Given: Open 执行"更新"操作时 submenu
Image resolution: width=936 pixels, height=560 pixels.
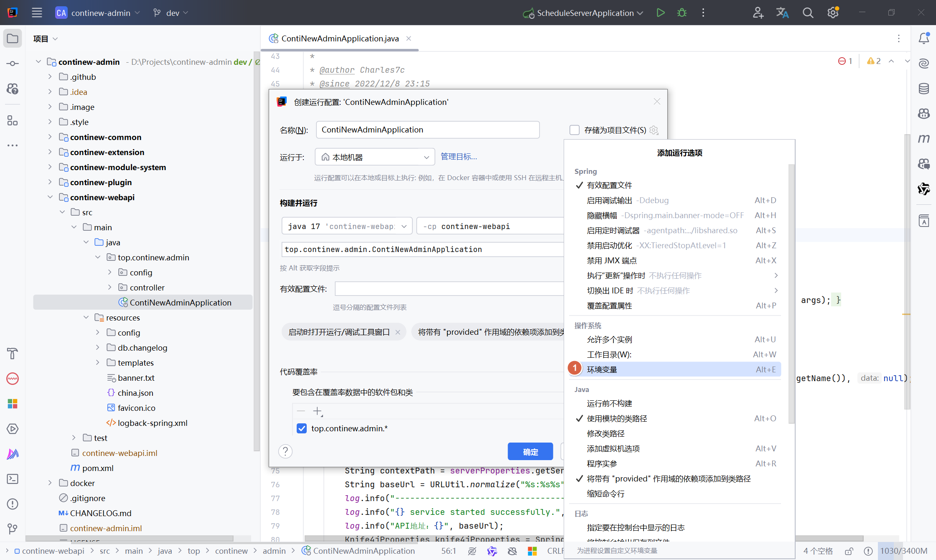Looking at the screenshot, I should coord(675,276).
